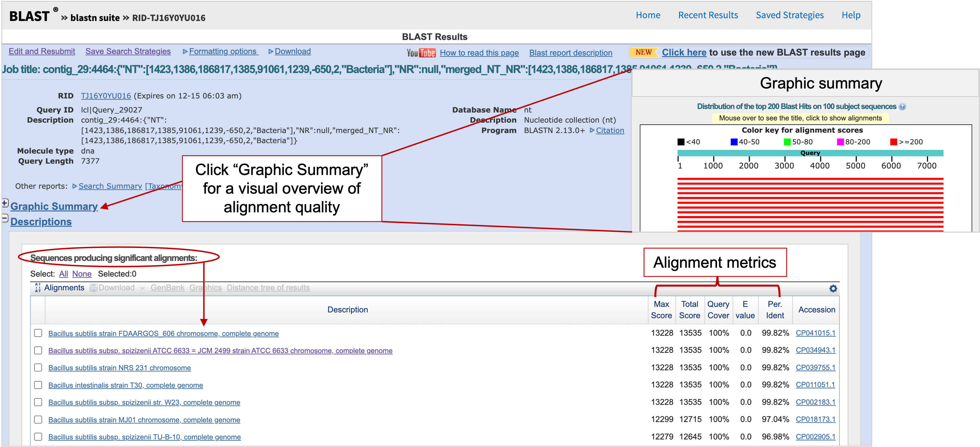
Task: Check the Bacillus subtilis strain MJ01 checkbox
Action: click(38, 420)
